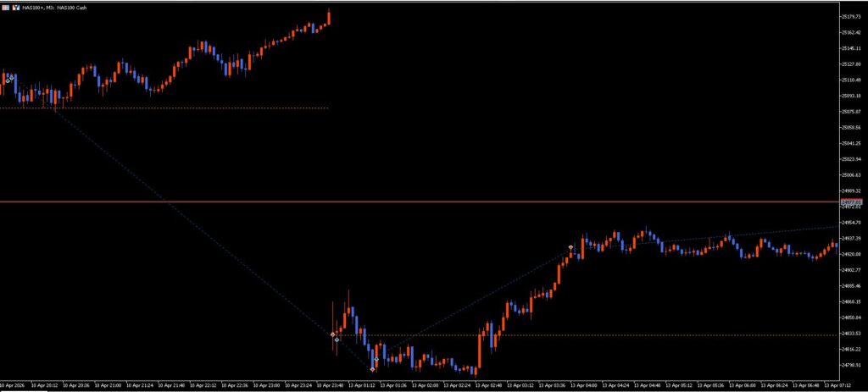Viewport: 868px width, 392px height.
Task: Select the orange trade marker near 24937 at 03:36
Action: 570,248
